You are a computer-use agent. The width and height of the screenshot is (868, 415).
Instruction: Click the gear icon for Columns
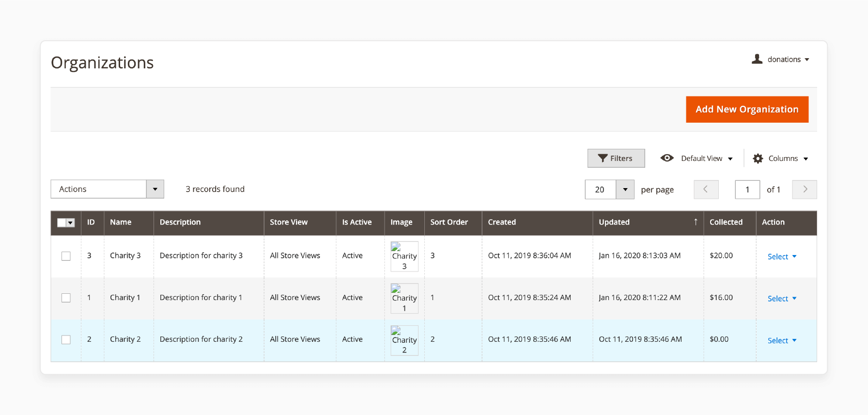pos(758,159)
